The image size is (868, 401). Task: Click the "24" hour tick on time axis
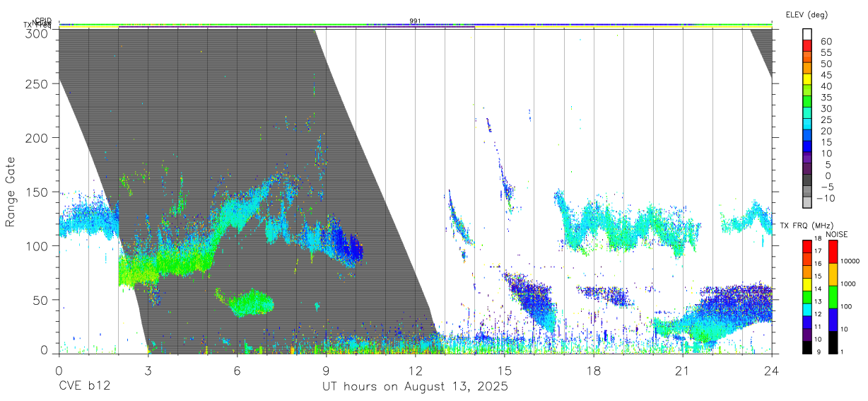pyautogui.click(x=771, y=369)
